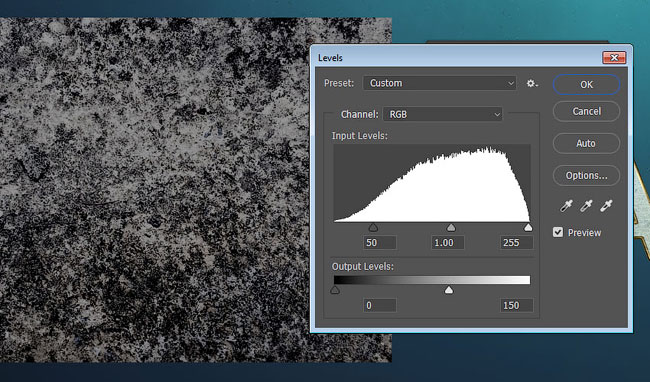Click the output black slider handle
The height and width of the screenshot is (382, 650).
335,290
